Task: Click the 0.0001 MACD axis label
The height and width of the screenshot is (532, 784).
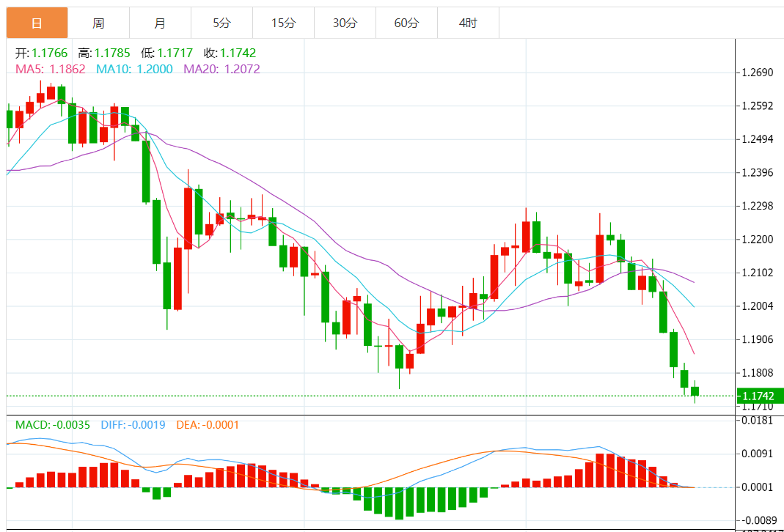Action: [x=758, y=487]
